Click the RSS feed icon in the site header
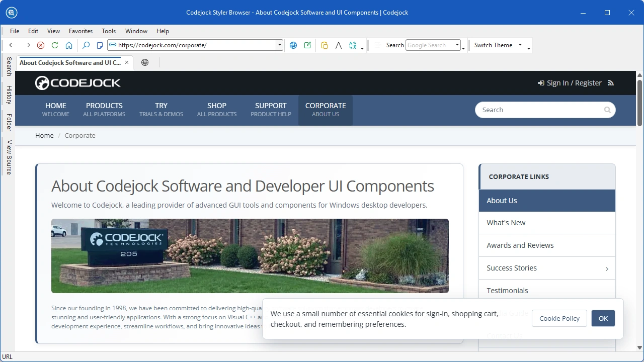The height and width of the screenshot is (362, 644). [611, 83]
